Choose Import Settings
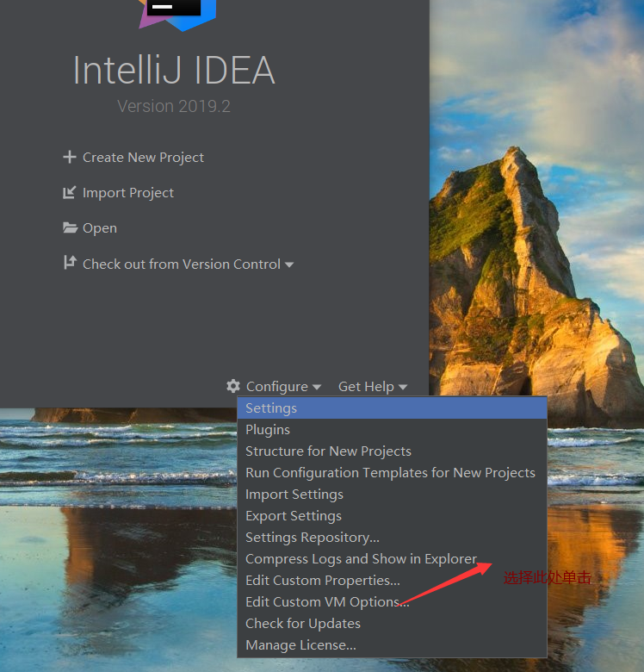The width and height of the screenshot is (644, 672). point(392,495)
